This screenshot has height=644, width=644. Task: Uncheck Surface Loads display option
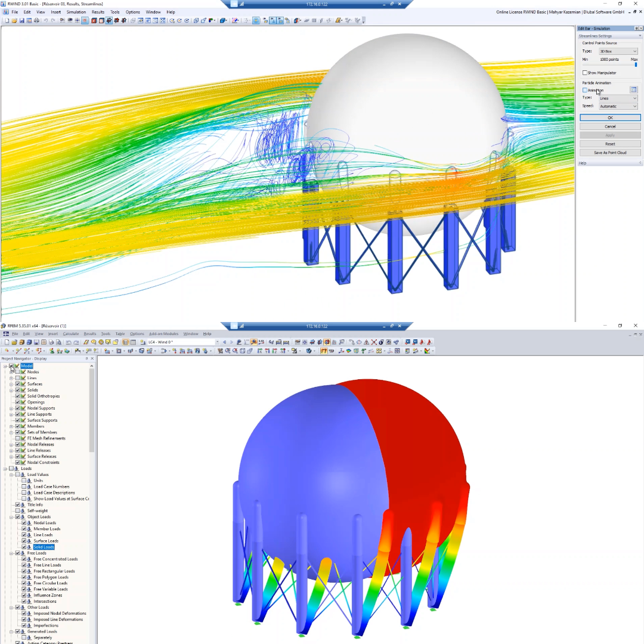tap(24, 541)
